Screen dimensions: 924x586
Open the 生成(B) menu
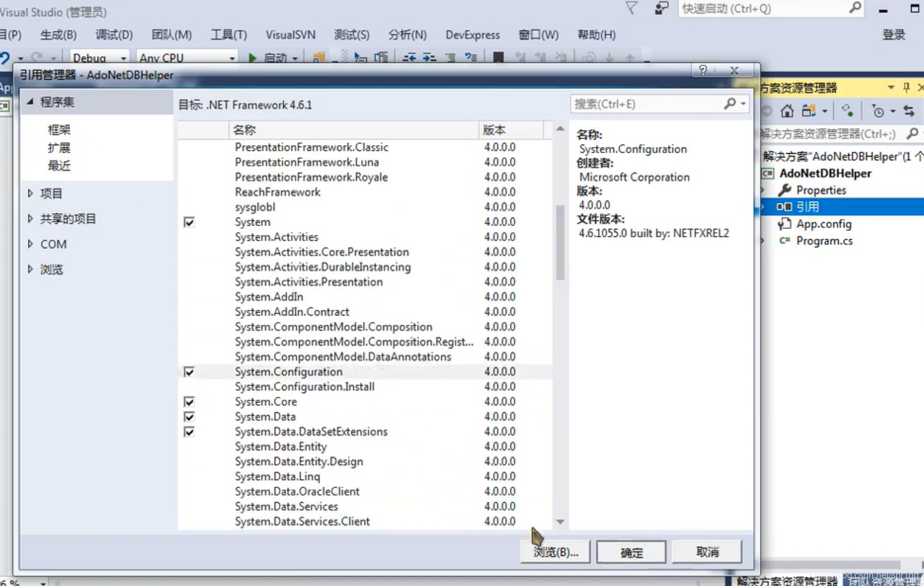(x=58, y=35)
